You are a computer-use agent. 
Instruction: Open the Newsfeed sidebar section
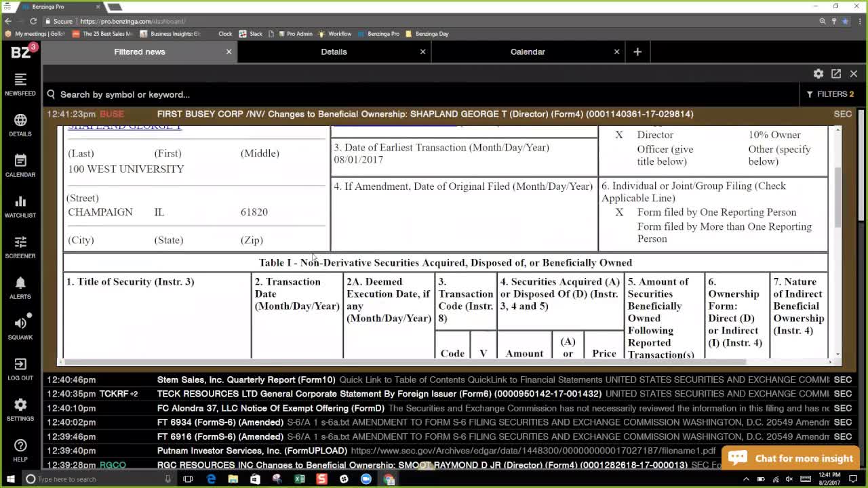[x=20, y=84]
